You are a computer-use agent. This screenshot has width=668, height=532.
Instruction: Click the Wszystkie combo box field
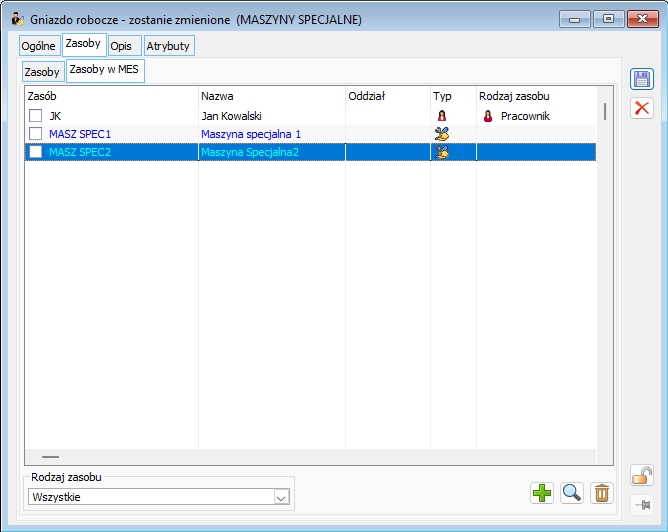(x=159, y=497)
